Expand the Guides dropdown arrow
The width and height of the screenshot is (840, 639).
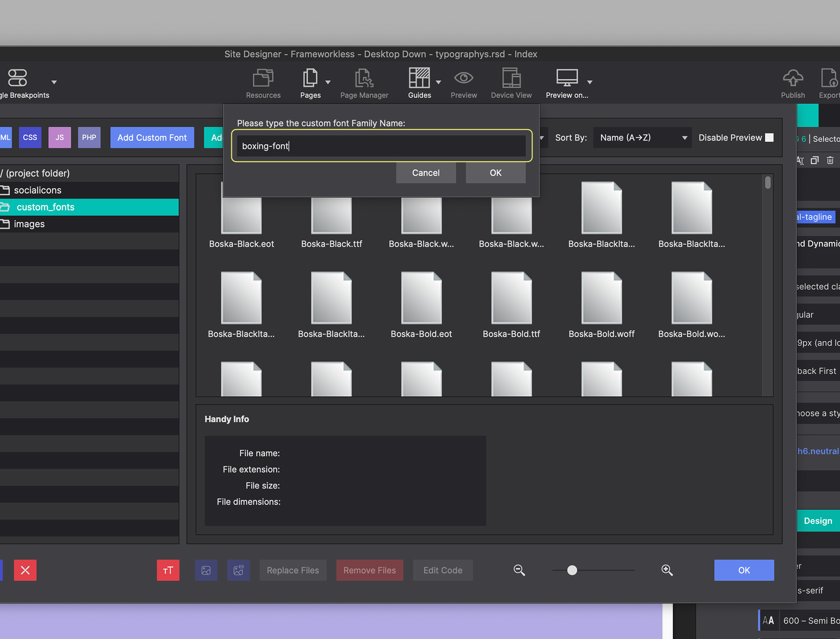(x=438, y=82)
